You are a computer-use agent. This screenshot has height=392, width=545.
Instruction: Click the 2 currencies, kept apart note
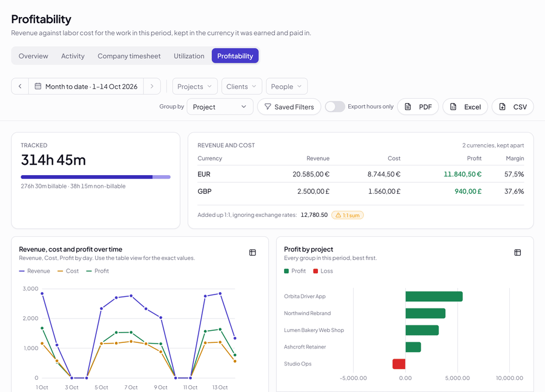click(493, 145)
